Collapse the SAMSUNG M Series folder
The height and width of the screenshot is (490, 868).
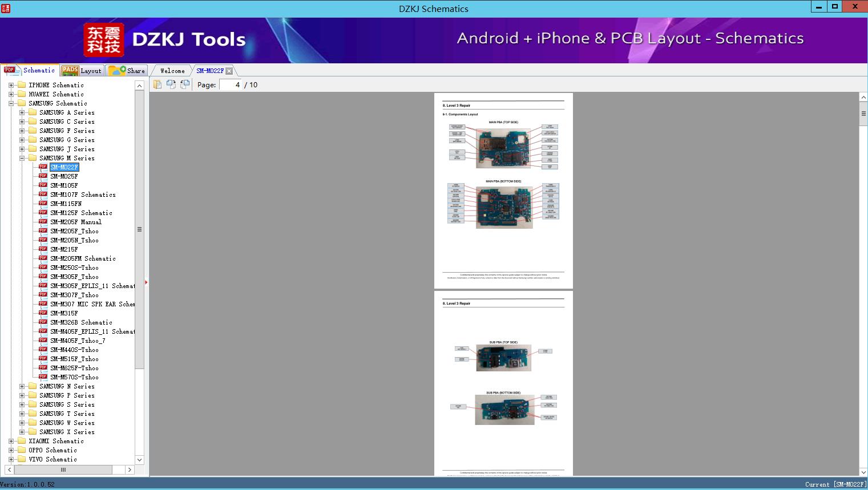[x=22, y=158]
